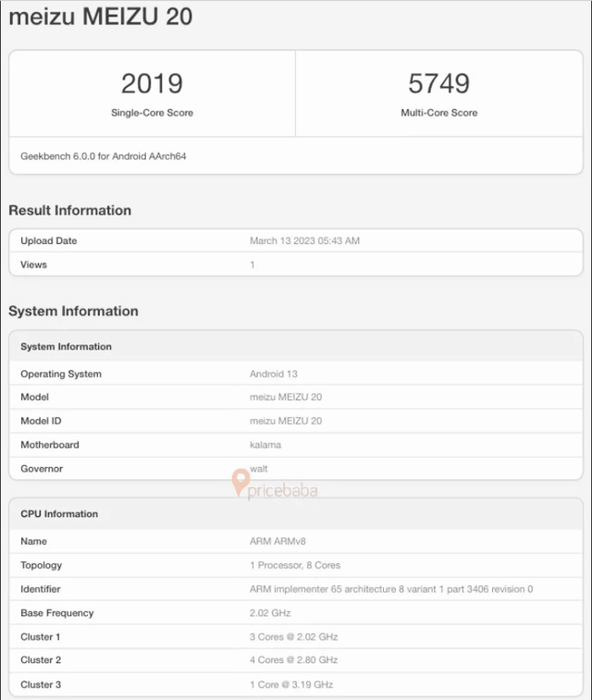Click the Views row label

33,264
